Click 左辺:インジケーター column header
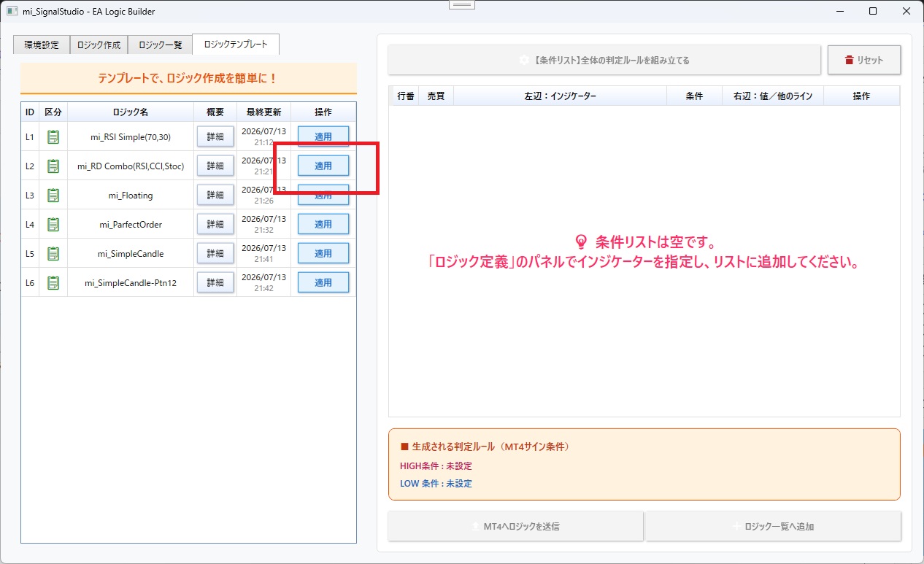This screenshot has width=924, height=564. (x=560, y=96)
